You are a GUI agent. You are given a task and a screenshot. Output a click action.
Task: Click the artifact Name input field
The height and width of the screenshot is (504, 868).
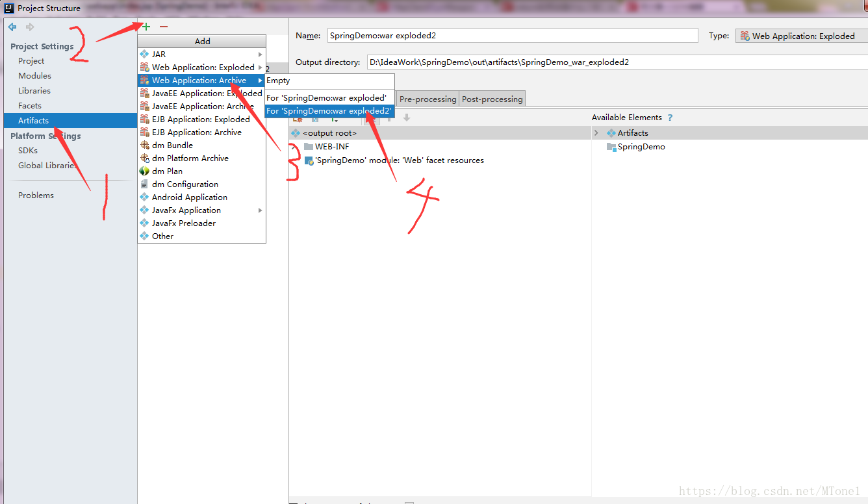[512, 36]
